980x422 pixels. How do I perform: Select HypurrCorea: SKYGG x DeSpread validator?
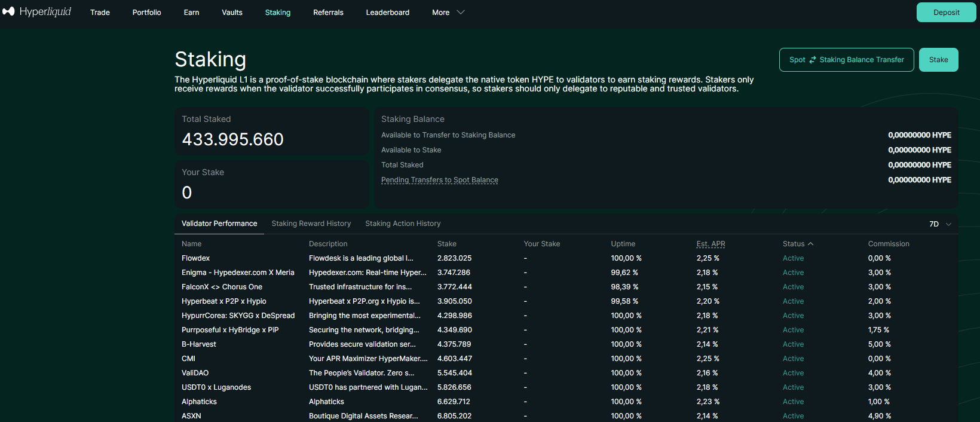[566, 316]
